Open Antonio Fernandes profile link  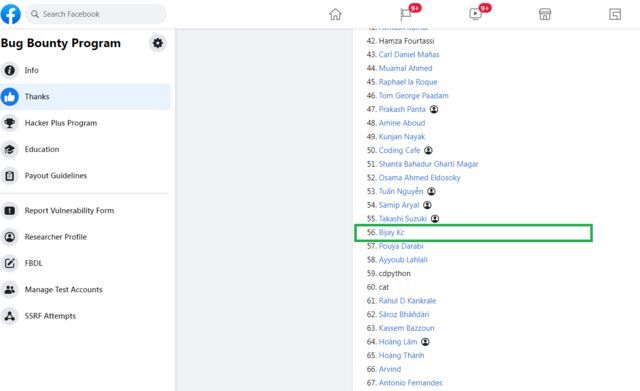click(410, 383)
